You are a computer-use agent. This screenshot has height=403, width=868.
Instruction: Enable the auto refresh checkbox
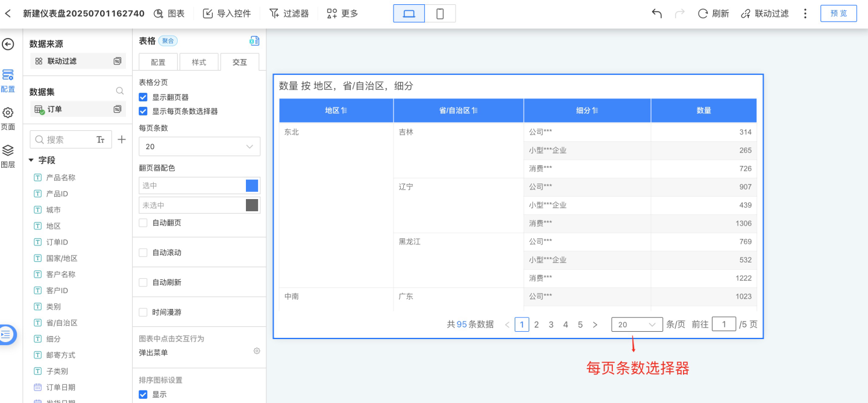click(143, 282)
